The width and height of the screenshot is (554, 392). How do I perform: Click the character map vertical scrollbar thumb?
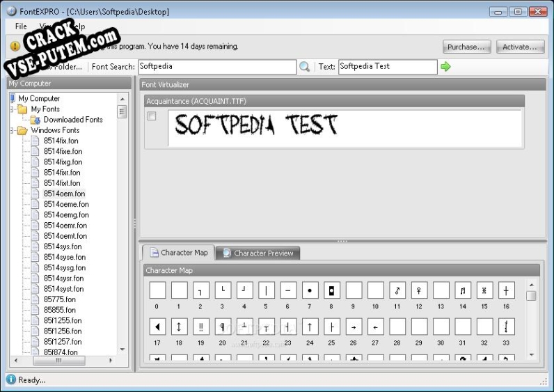[x=532, y=296]
